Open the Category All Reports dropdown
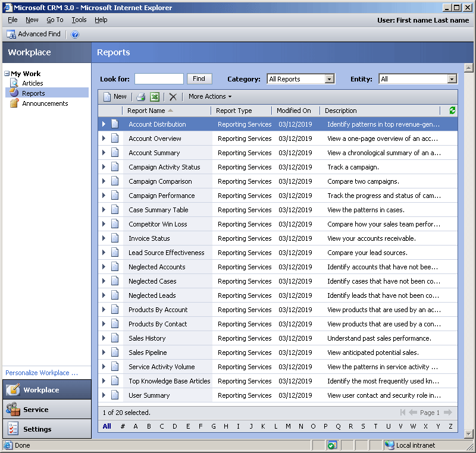476x453 pixels. [x=330, y=79]
